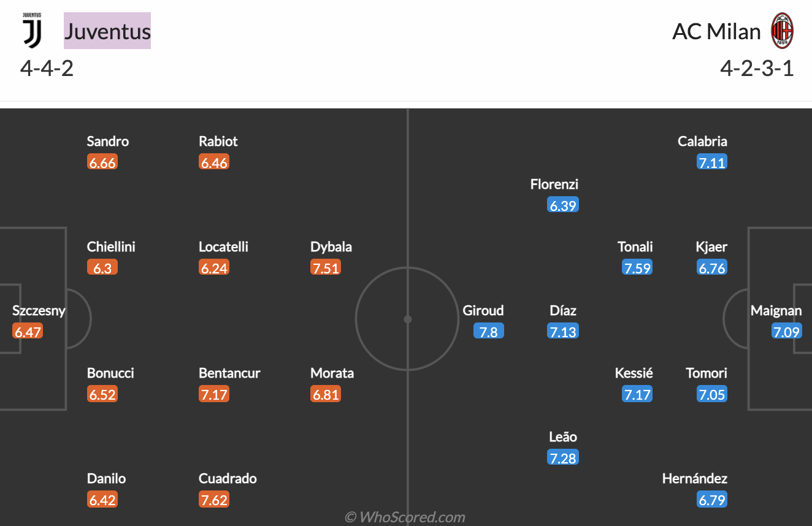The height and width of the screenshot is (526, 812).
Task: Select Locatelli's 6.24 rating badge
Action: click(214, 268)
